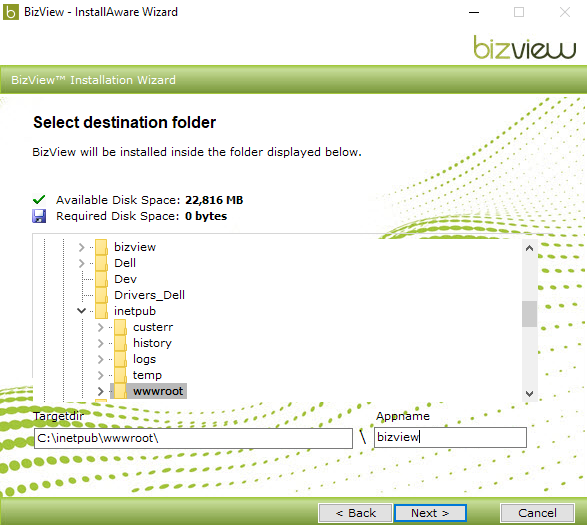Click the folder tree scroll down arrow
Image resolution: width=587 pixels, height=525 pixels.
529,394
